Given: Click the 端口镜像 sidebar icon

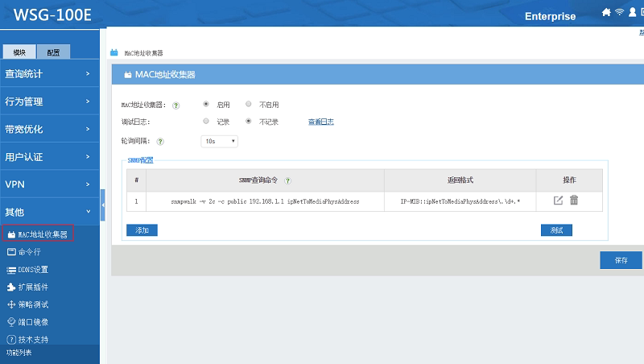Looking at the screenshot, I should [x=11, y=322].
